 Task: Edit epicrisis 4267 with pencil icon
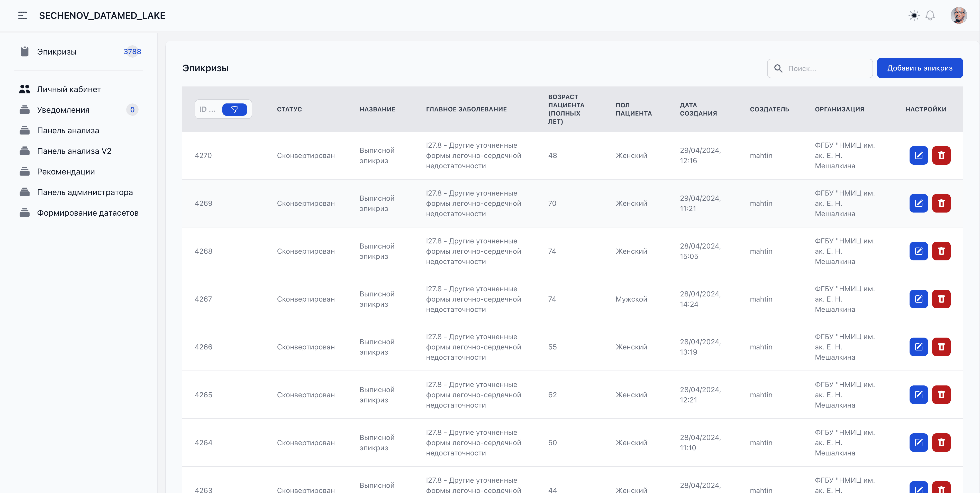918,299
